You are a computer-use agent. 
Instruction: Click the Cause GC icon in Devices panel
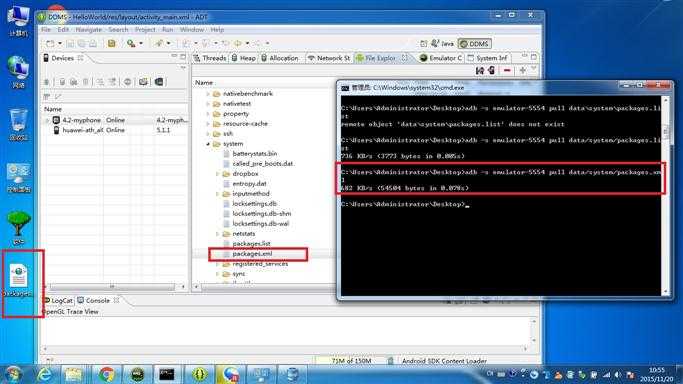[x=86, y=82]
